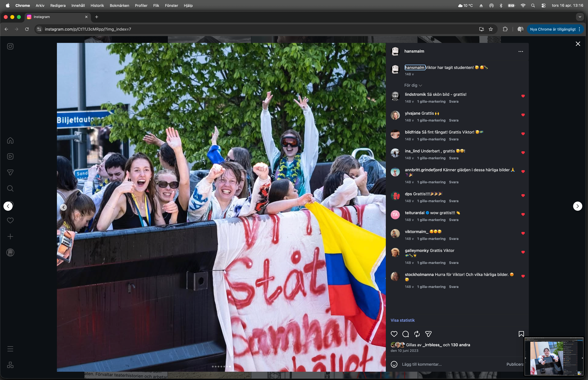Save post with bookmark icon
588x380 pixels.
pos(521,334)
